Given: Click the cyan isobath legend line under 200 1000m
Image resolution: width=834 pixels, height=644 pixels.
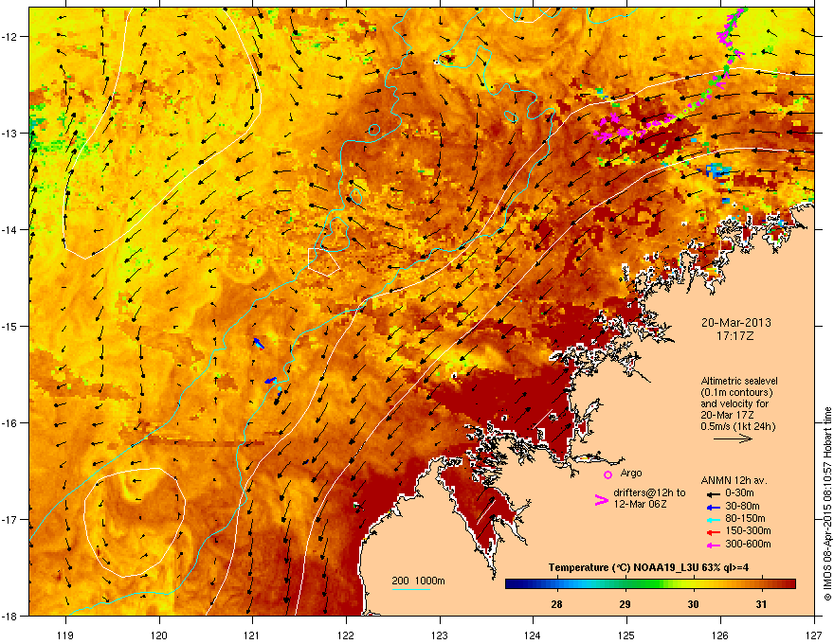Looking at the screenshot, I should 411,590.
